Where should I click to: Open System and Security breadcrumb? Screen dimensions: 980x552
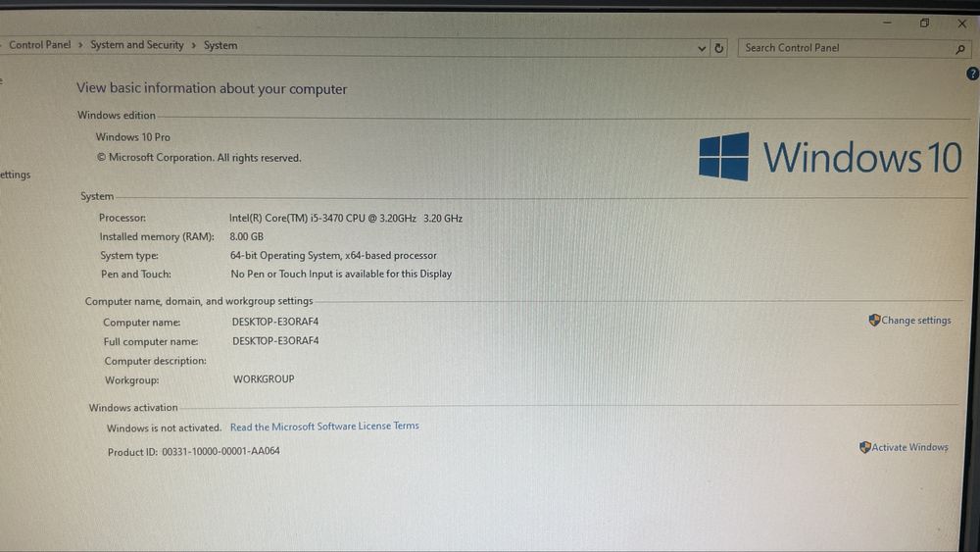point(137,45)
